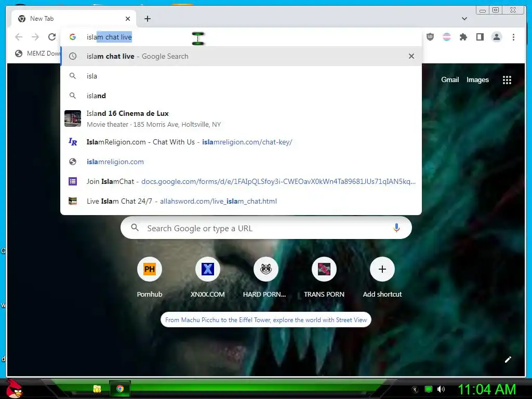The height and width of the screenshot is (399, 532).
Task: Open the Images link
Action: 477,79
